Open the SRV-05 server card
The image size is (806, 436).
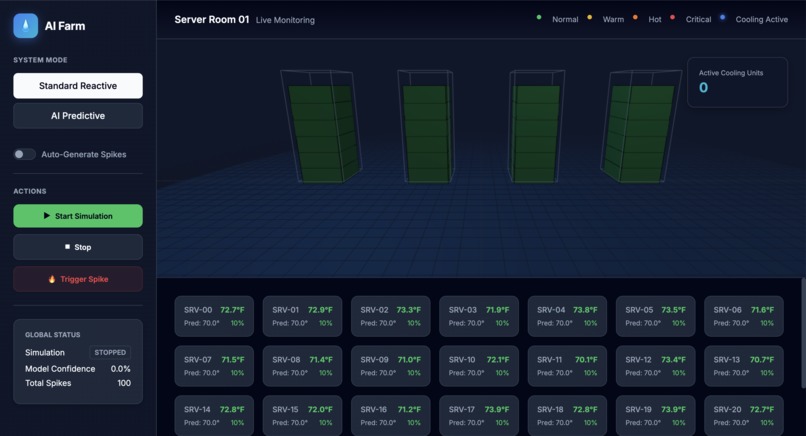coord(655,316)
